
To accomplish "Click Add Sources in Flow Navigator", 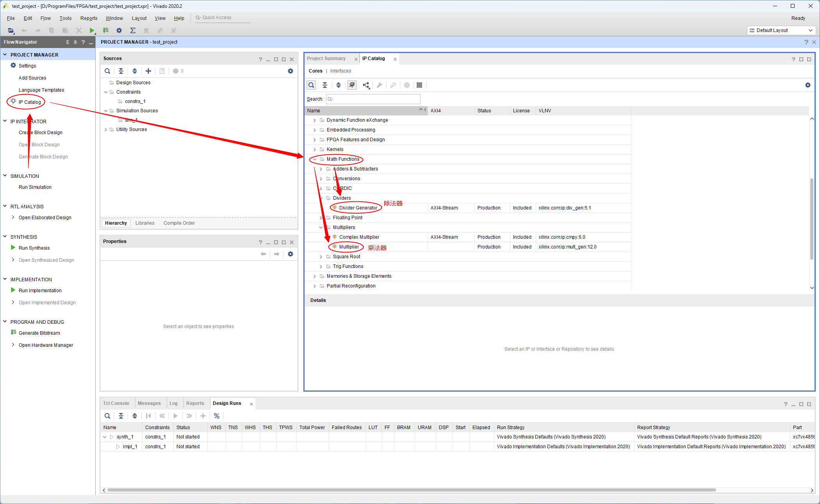I will pos(32,78).
